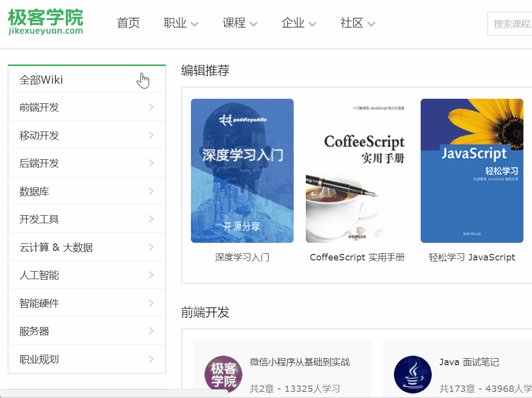Select the 服务器 sidebar category

click(87, 331)
